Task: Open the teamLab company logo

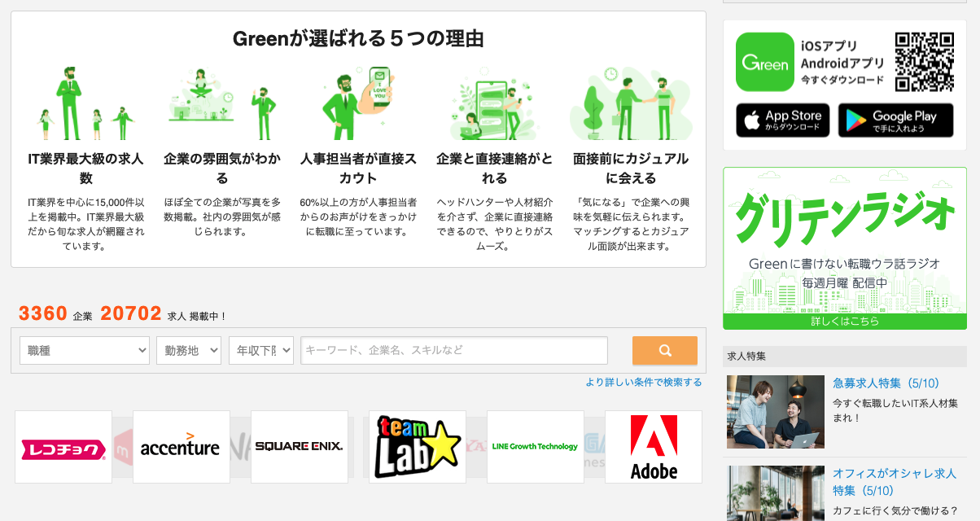Action: pos(418,447)
